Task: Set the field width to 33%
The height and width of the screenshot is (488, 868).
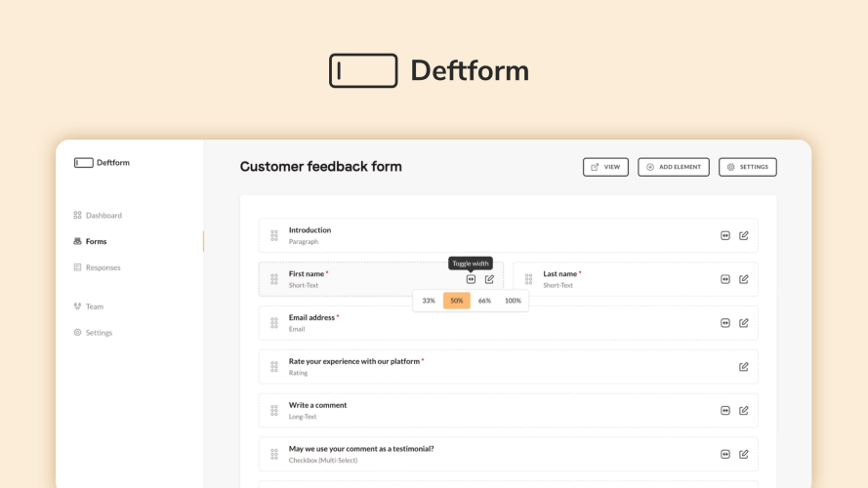Action: (429, 301)
